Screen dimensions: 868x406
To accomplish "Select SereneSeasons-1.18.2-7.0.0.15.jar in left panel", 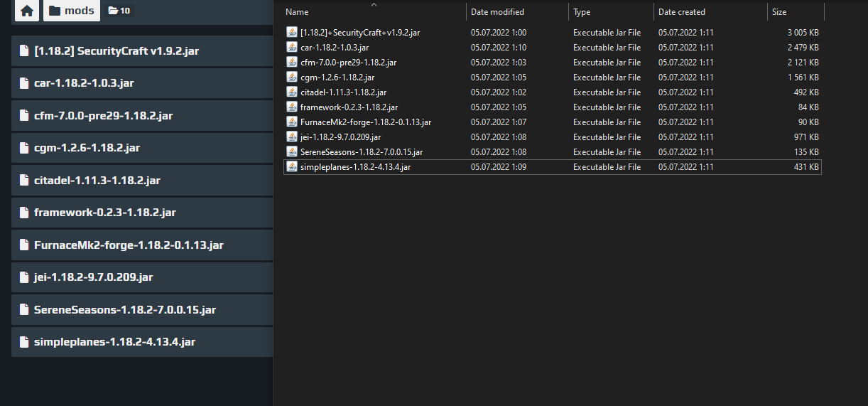I will pyautogui.click(x=142, y=310).
